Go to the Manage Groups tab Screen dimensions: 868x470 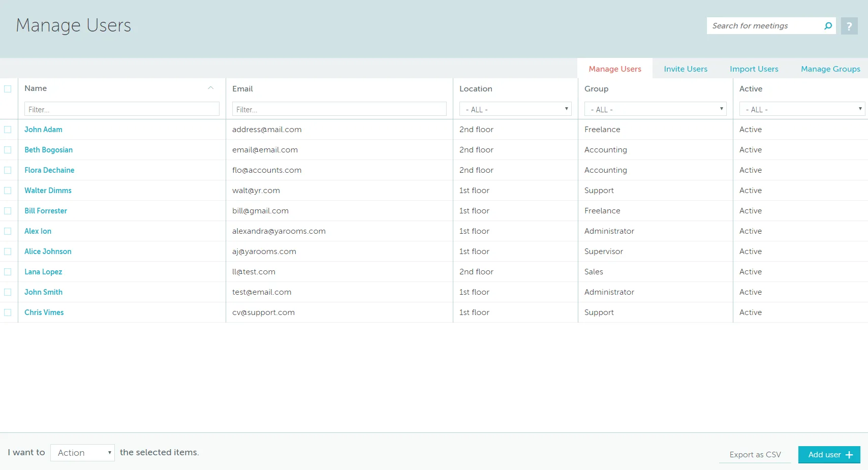829,69
